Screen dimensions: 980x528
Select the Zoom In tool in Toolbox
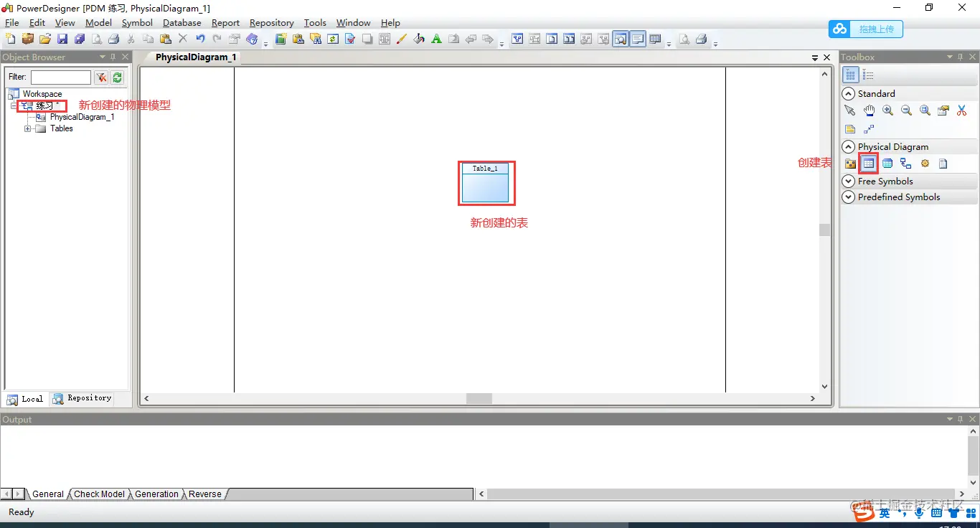click(887, 110)
